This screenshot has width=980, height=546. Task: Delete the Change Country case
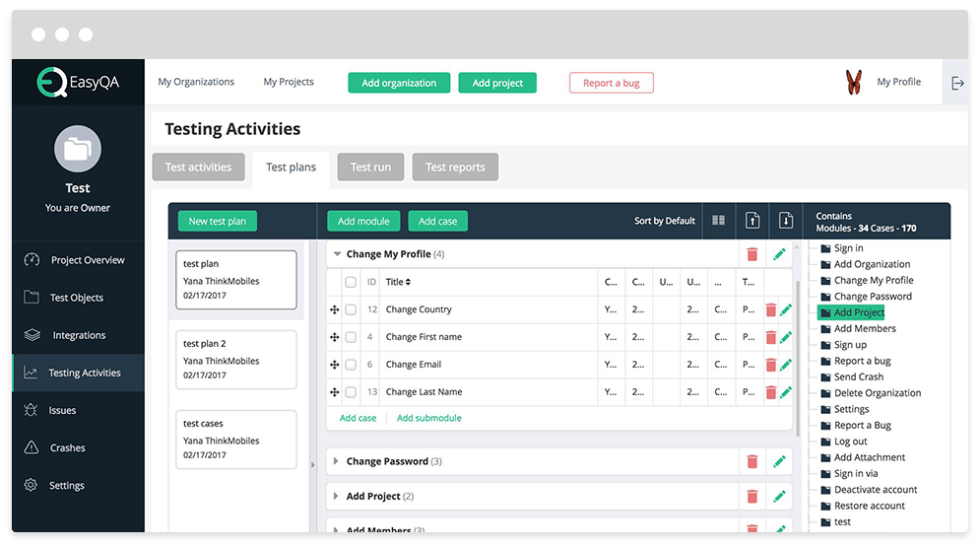coord(770,309)
